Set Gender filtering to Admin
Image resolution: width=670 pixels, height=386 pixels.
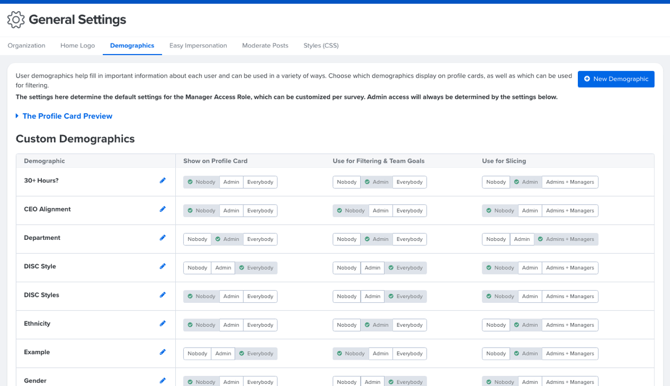[372, 382]
